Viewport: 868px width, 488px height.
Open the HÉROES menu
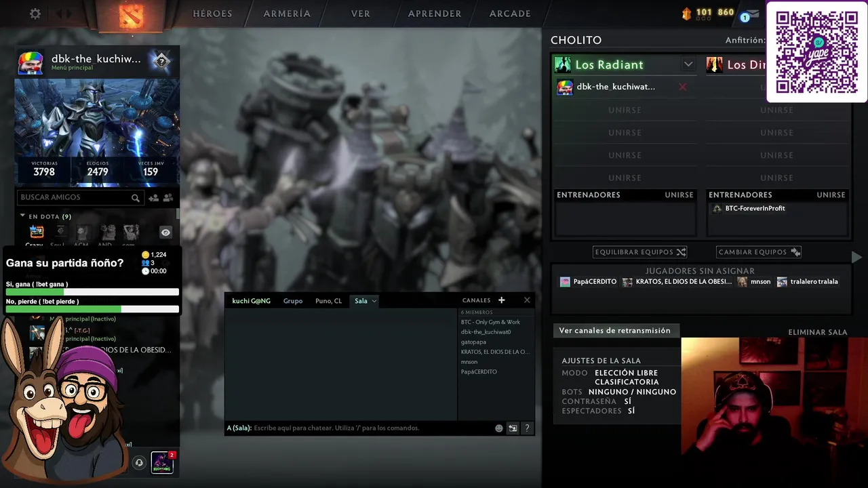pyautogui.click(x=212, y=14)
